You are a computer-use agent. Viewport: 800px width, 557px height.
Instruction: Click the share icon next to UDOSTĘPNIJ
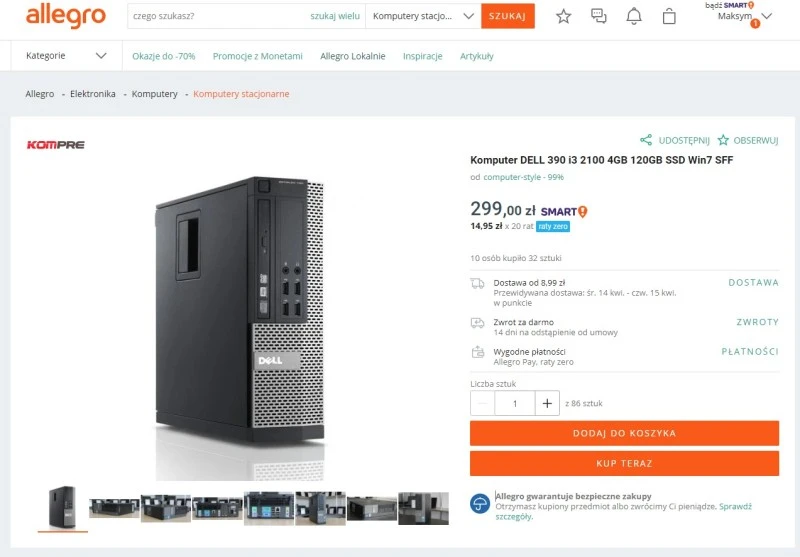point(646,141)
